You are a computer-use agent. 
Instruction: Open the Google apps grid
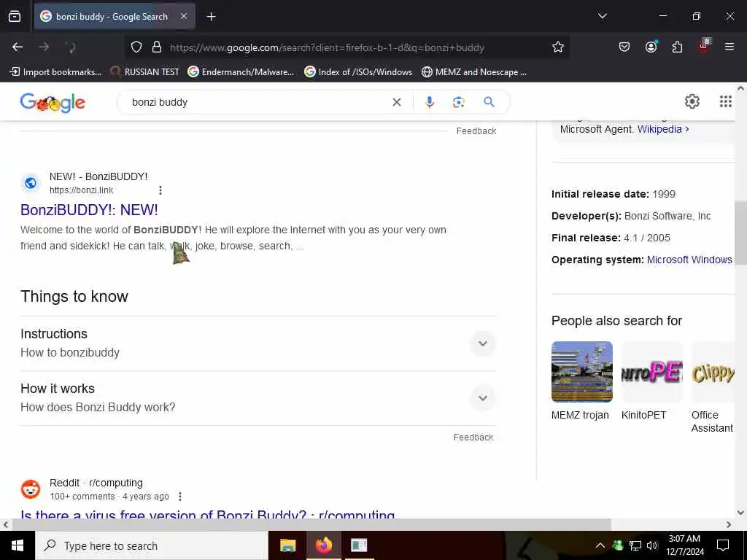[x=725, y=101]
